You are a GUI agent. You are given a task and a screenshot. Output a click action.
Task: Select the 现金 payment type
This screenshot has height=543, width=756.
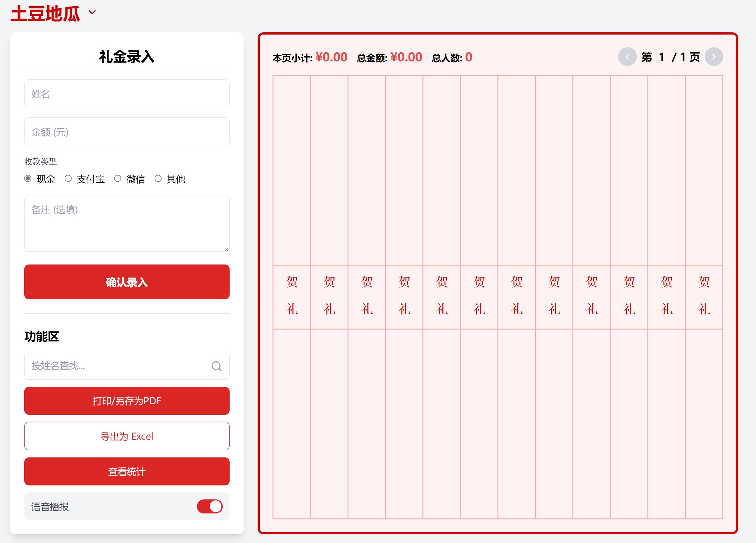point(28,179)
